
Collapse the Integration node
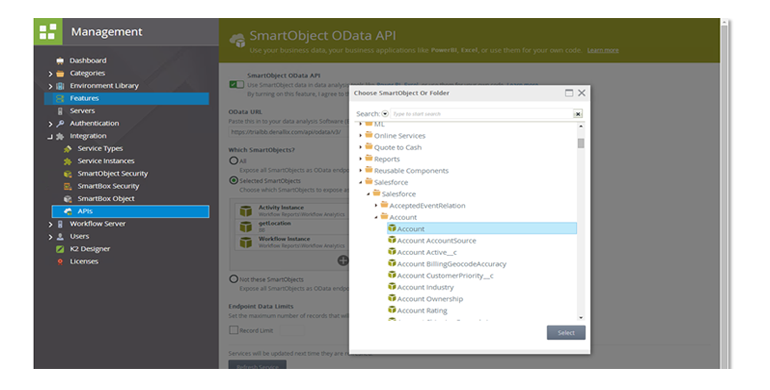click(x=50, y=137)
